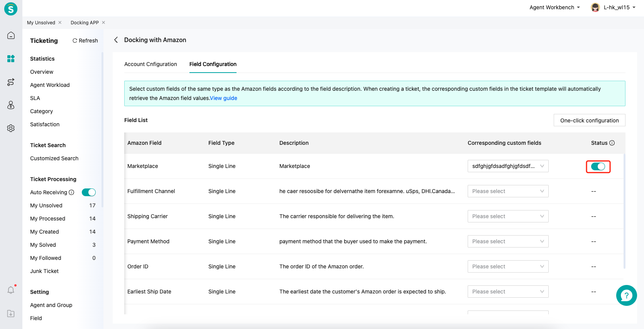
Task: Open Junk Ticket list
Action: pos(44,271)
